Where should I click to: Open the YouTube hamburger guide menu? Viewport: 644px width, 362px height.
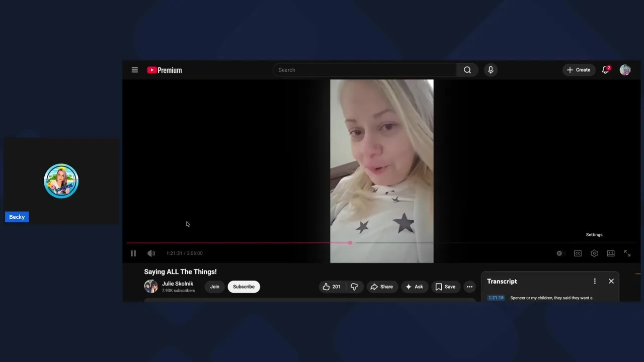tap(134, 70)
